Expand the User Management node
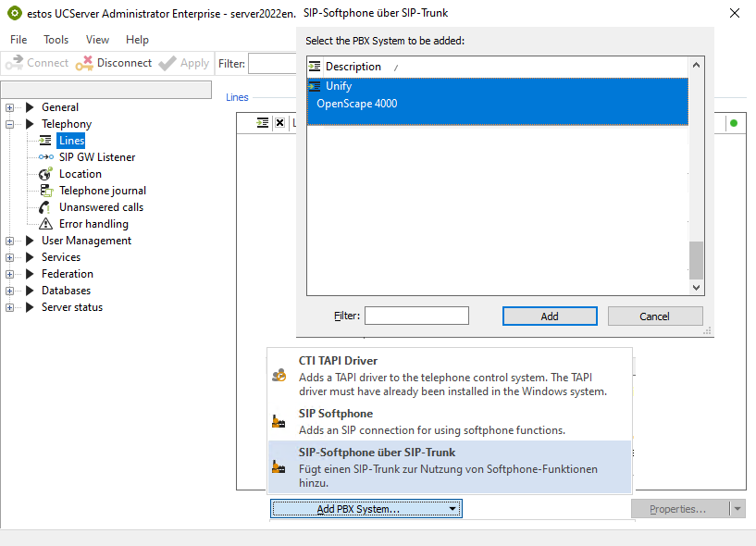Image resolution: width=756 pixels, height=546 pixels. (10, 241)
